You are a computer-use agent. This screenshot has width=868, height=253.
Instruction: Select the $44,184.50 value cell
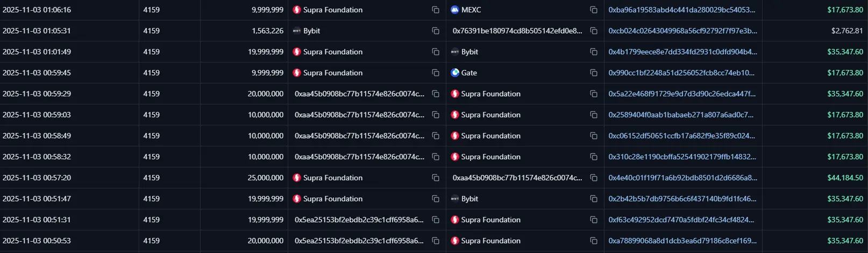pyautogui.click(x=845, y=178)
